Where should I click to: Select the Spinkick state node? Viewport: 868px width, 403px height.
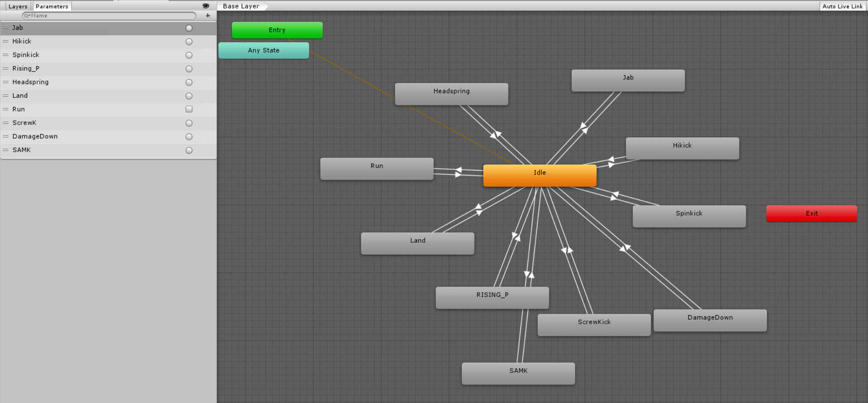pos(689,216)
